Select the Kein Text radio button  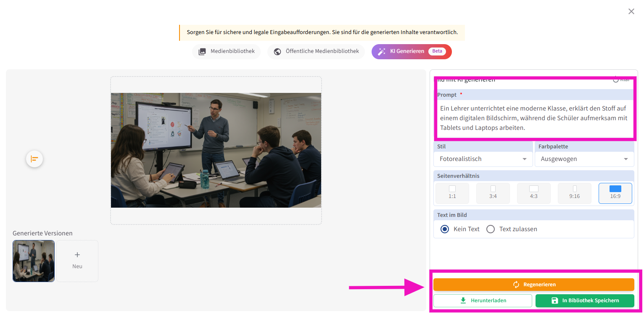[445, 229]
